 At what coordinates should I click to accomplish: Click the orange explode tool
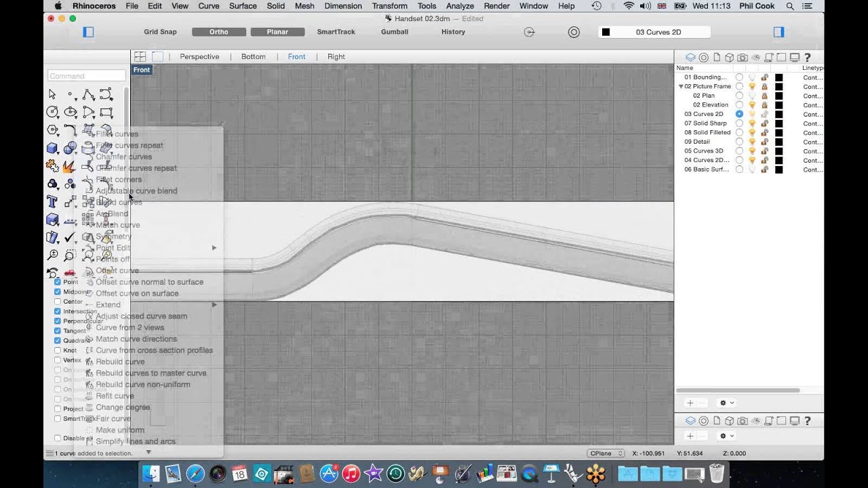click(x=71, y=165)
